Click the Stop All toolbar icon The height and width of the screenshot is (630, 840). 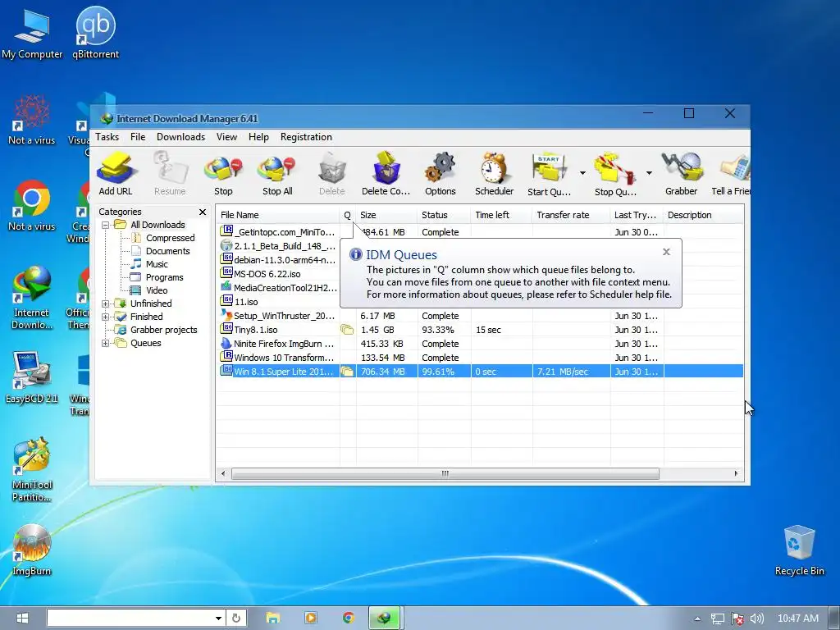coord(277,174)
